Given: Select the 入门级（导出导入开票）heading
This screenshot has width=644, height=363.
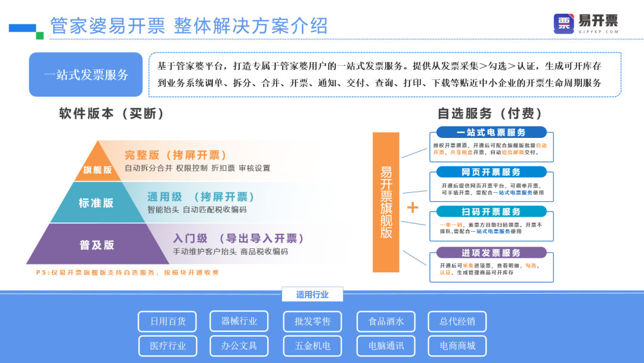Looking at the screenshot, I should pyautogui.click(x=238, y=238).
